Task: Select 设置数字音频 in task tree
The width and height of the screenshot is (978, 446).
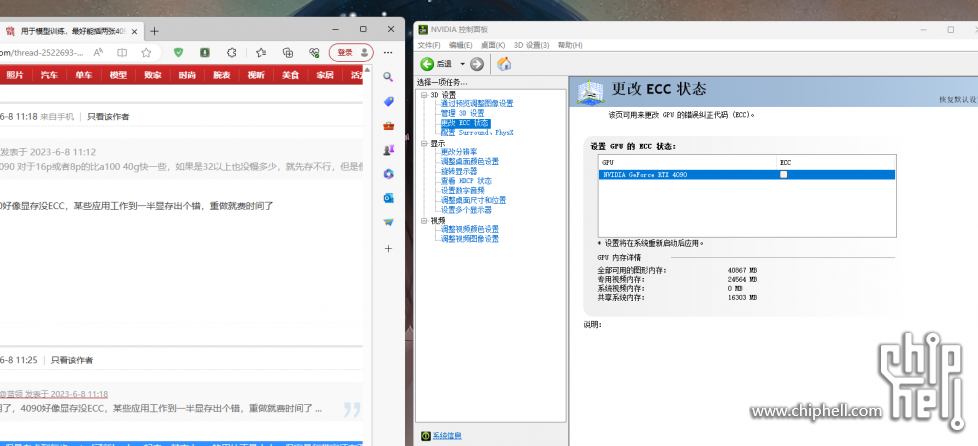Action: [462, 190]
